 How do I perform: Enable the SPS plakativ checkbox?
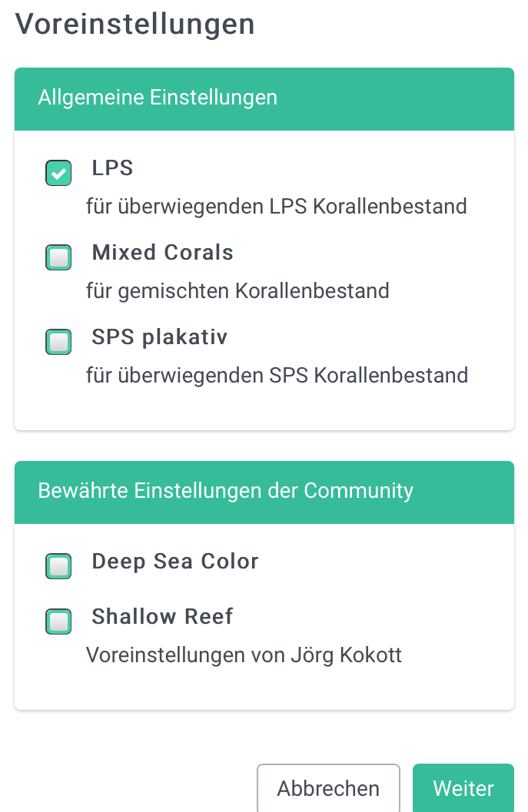(x=58, y=342)
